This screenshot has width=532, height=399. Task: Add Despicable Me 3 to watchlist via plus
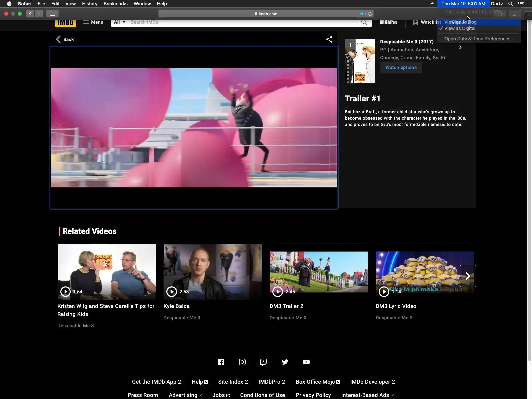tap(350, 45)
